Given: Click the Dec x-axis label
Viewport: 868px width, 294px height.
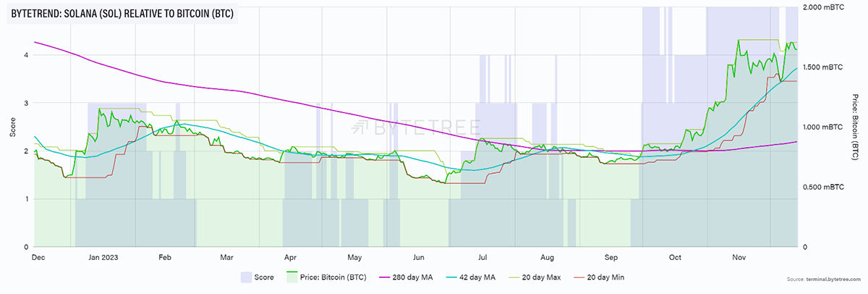Looking at the screenshot, I should 39,256.
